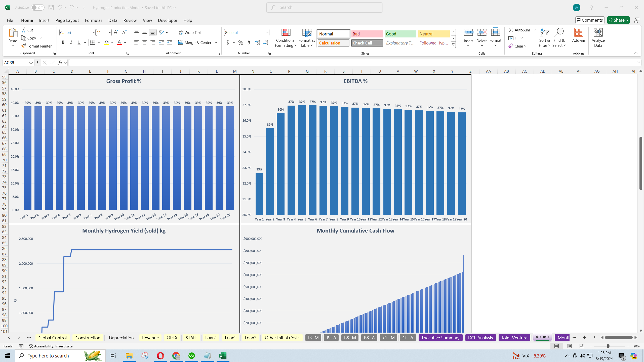Open the Calibri font name dropdown
644x362 pixels.
coord(93,32)
